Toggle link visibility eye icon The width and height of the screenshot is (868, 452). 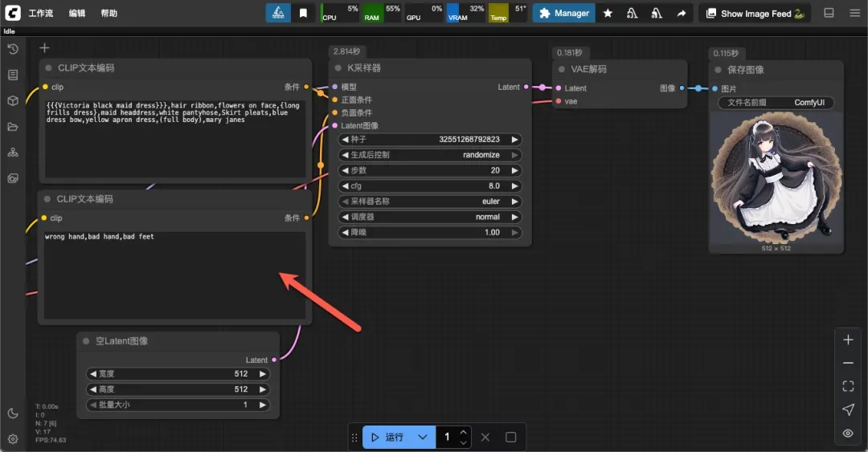[848, 434]
